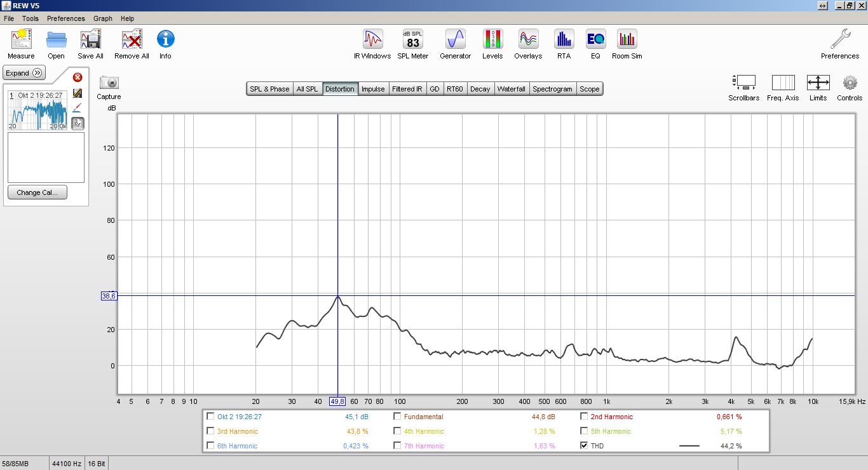Viewport: 868px width, 470px height.
Task: Click the measurement notes text area
Action: [46, 158]
